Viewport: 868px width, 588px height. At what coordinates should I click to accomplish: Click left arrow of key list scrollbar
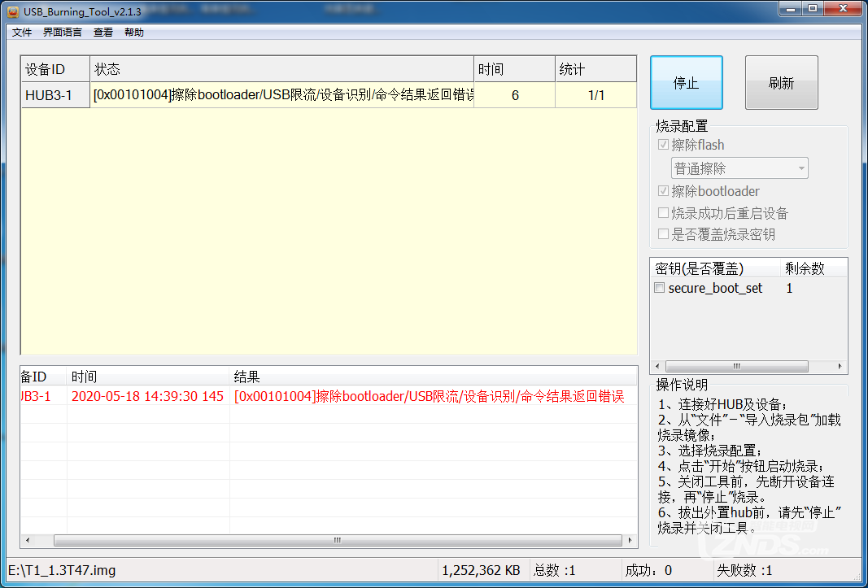pyautogui.click(x=657, y=366)
